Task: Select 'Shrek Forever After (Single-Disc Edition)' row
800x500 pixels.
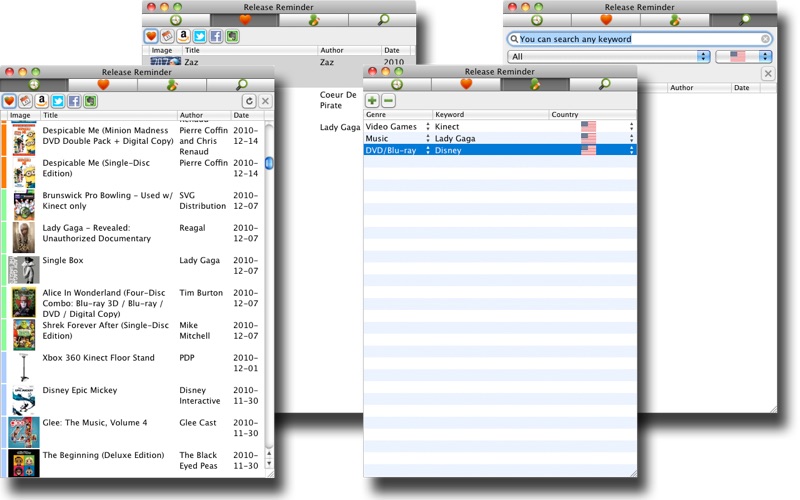Action: click(133, 335)
